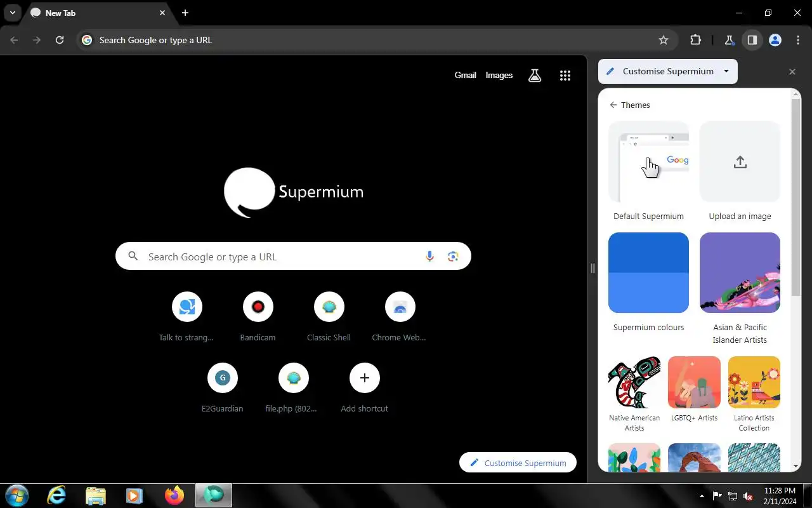This screenshot has width=812, height=508.
Task: Close the New Tab tab
Action: [162, 13]
